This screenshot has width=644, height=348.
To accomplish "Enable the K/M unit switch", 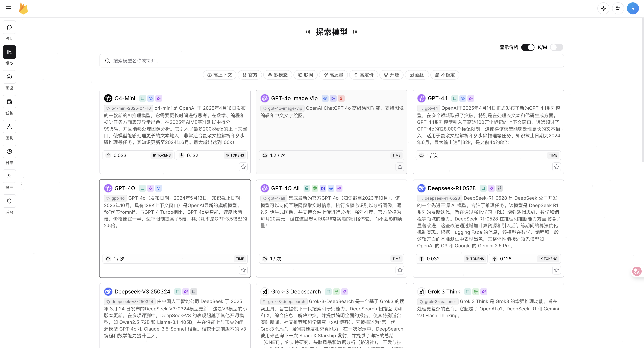I will click(x=557, y=47).
